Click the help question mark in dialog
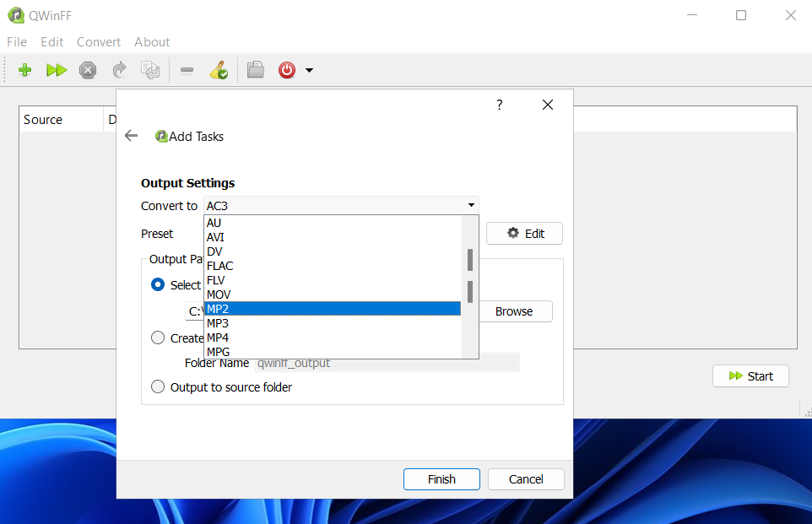812x524 pixels. click(x=499, y=105)
